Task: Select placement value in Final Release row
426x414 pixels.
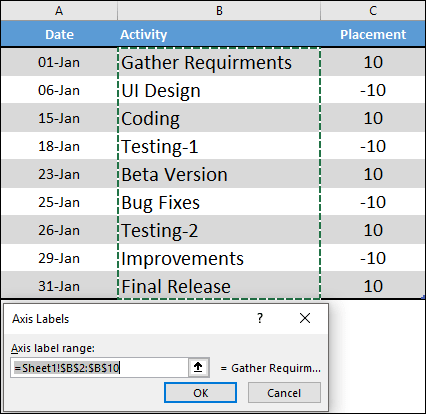Action: point(373,285)
